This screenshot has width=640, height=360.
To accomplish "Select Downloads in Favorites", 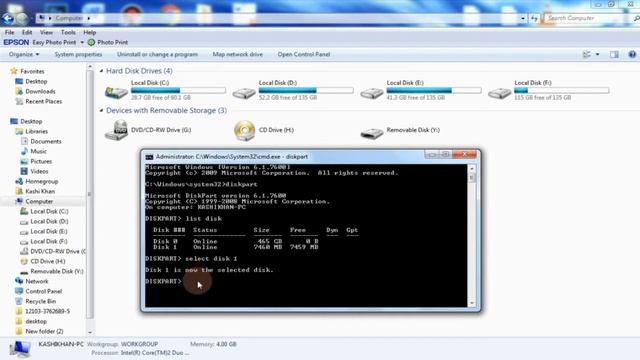I will coord(40,91).
